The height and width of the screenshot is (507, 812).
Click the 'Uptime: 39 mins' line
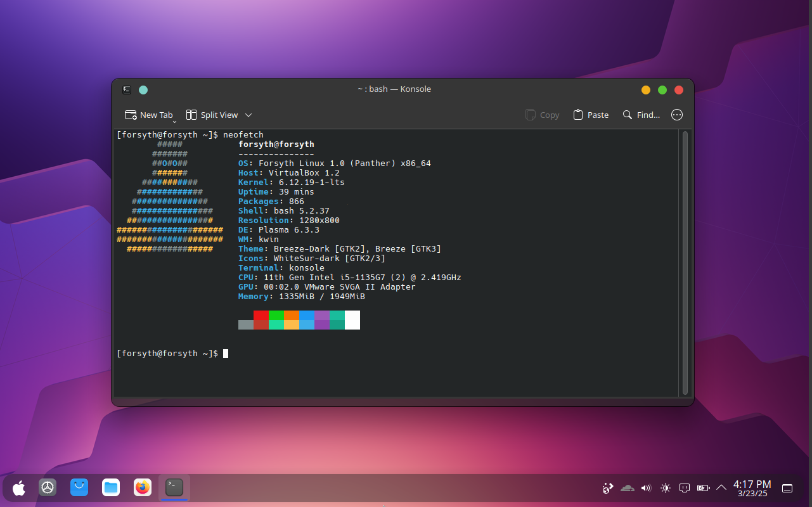[x=276, y=192]
